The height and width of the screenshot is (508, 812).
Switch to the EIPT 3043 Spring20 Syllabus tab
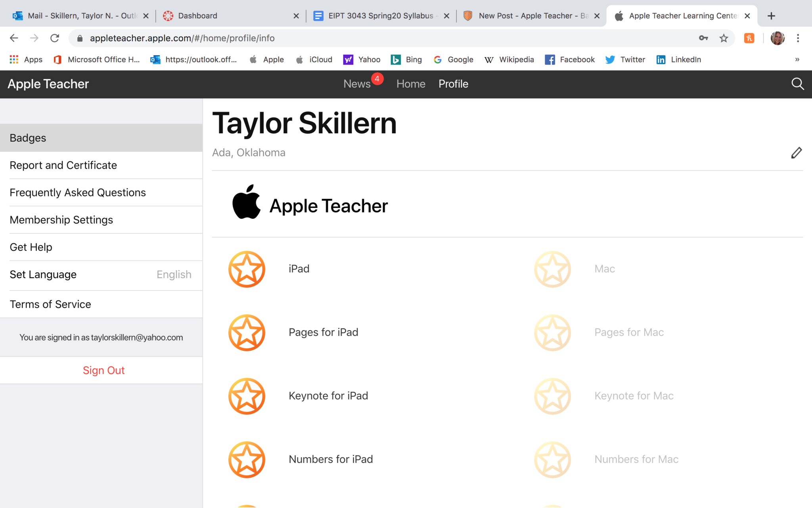click(x=380, y=16)
